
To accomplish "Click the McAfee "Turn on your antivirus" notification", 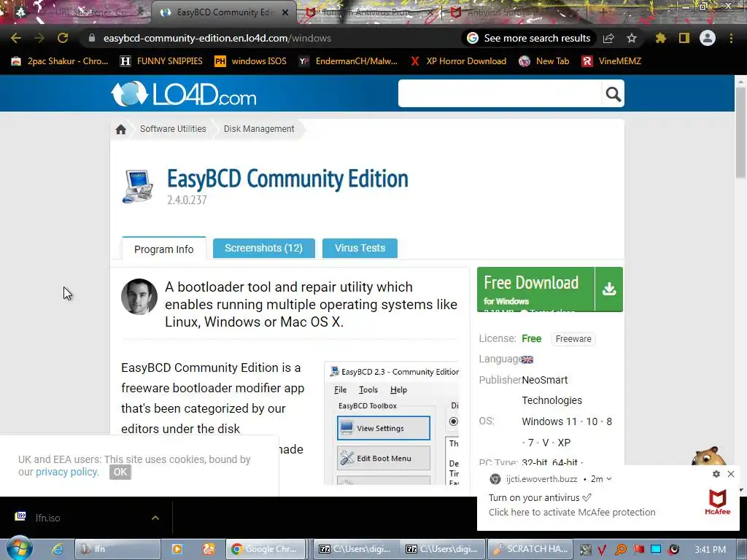I will pyautogui.click(x=608, y=498).
